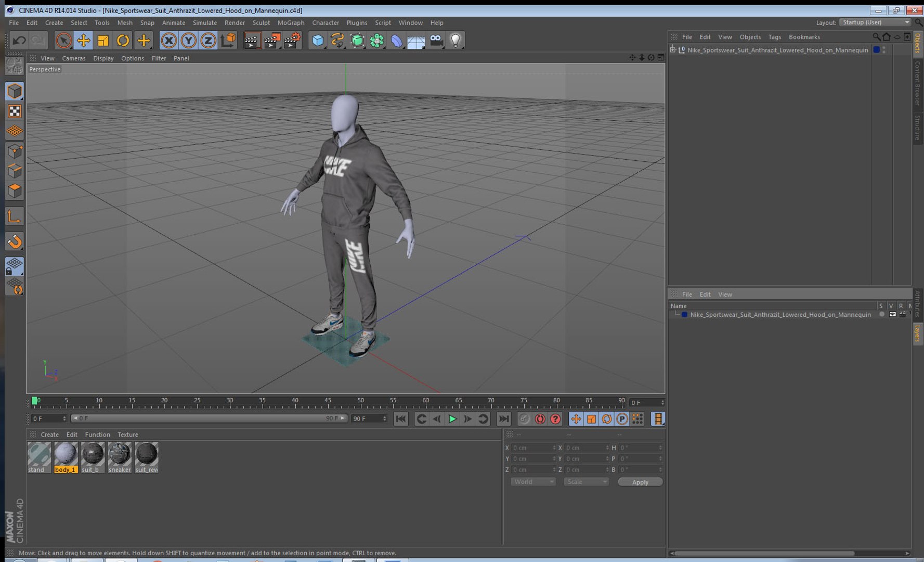924x562 pixels.
Task: Go to end of animation
Action: click(503, 419)
